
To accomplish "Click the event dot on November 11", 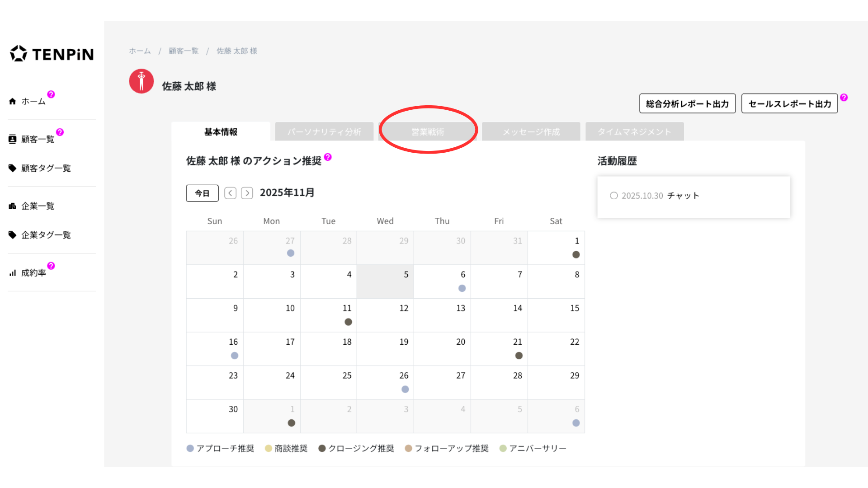I will coord(348,322).
